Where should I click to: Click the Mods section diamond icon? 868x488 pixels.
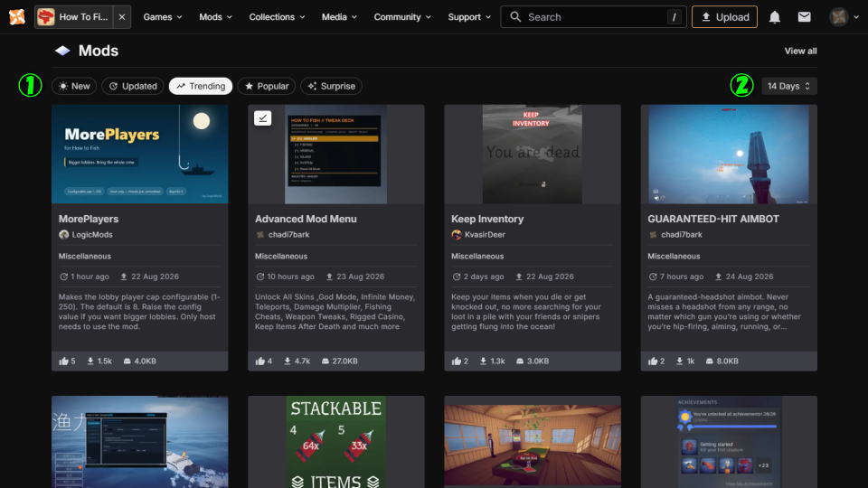pyautogui.click(x=62, y=51)
